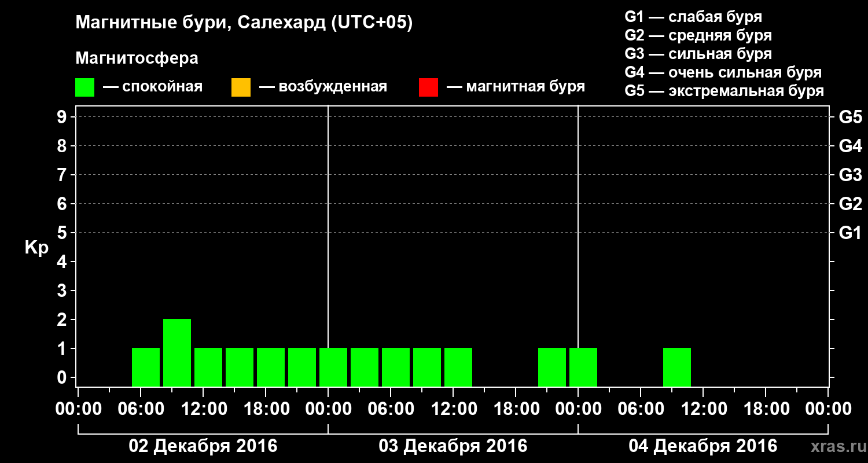
Task: Click the bar crossing midnight between 03 and 04 Декабря
Action: click(x=583, y=367)
